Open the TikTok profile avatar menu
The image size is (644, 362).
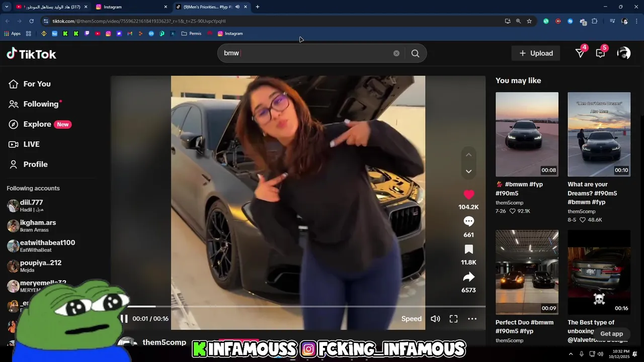pos(623,53)
